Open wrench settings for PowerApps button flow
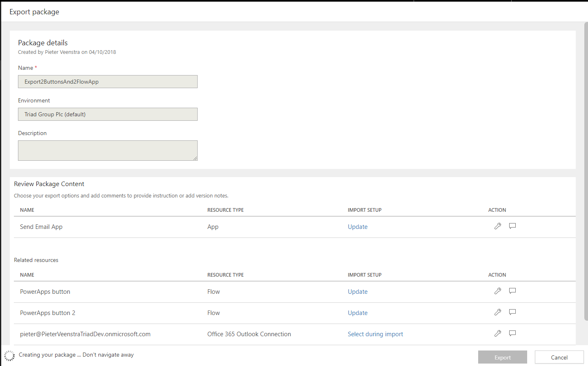This screenshot has height=366, width=588. [x=497, y=291]
